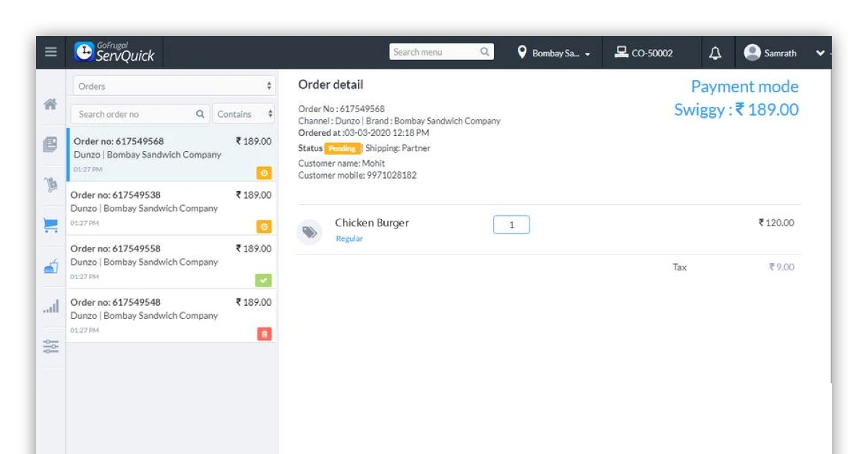868x454 pixels.
Task: Click the Search menu field
Action: 441,52
